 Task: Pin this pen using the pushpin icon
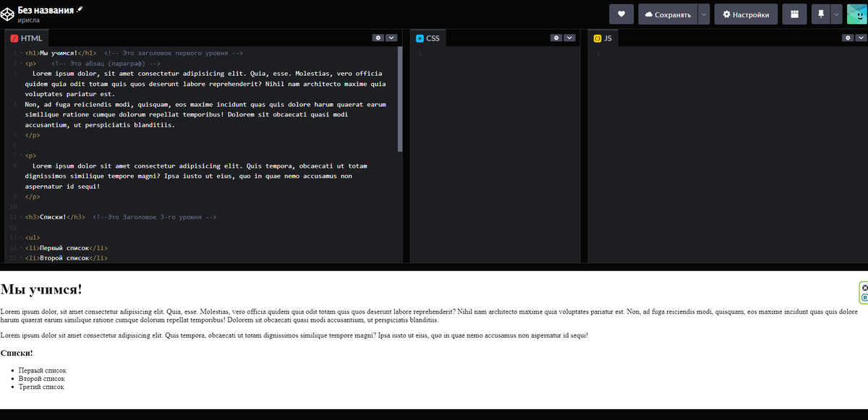821,14
